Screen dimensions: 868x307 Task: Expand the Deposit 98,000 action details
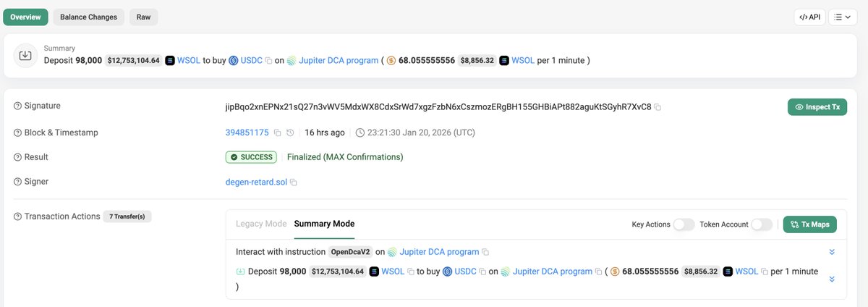(832, 279)
